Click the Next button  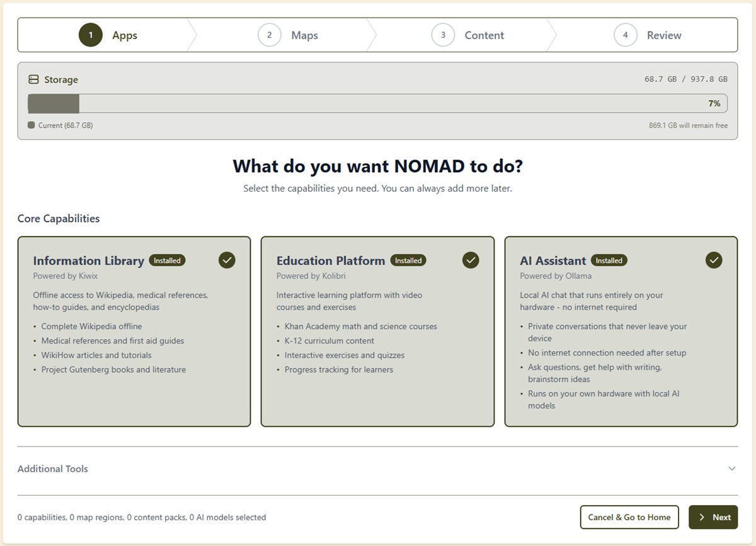[x=713, y=517]
